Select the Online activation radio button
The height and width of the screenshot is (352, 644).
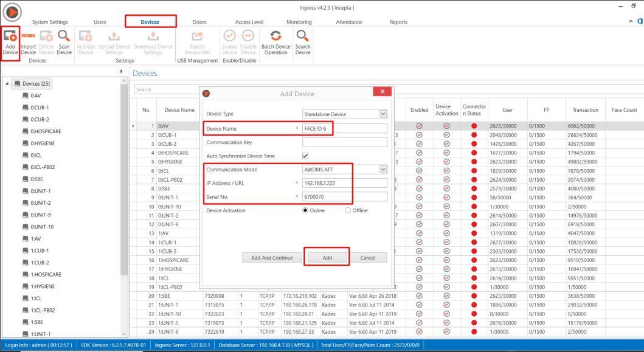click(305, 210)
